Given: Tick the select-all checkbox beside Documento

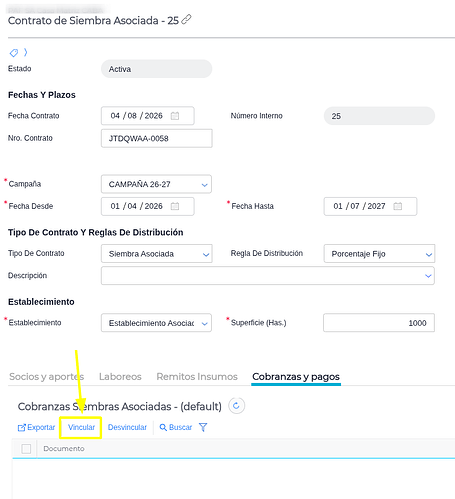Looking at the screenshot, I should point(26,449).
